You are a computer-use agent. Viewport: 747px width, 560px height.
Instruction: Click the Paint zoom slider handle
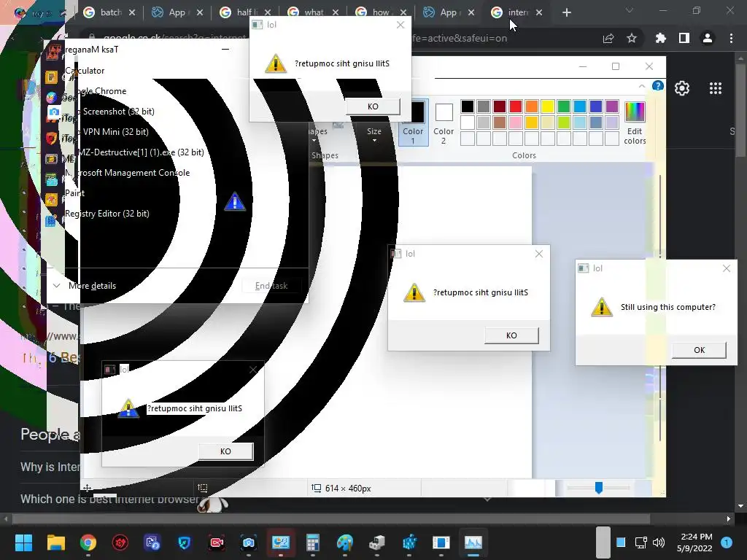pyautogui.click(x=599, y=488)
